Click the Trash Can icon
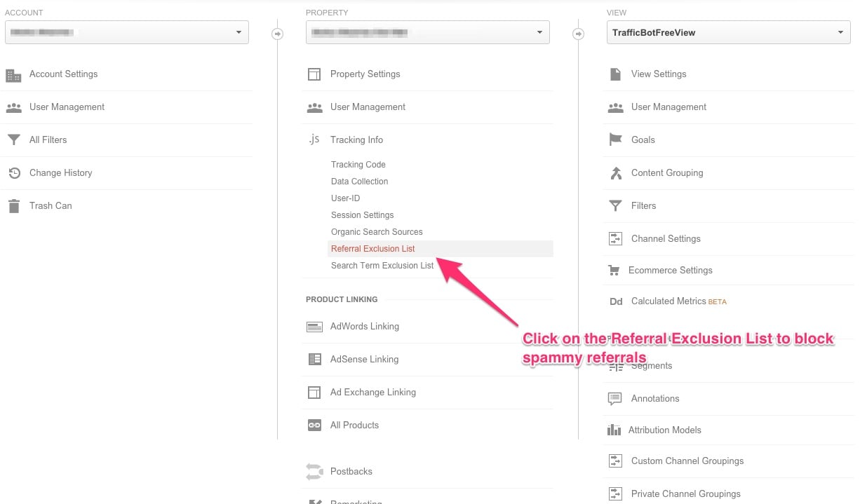Screen dimensions: 860x504 (13, 206)
